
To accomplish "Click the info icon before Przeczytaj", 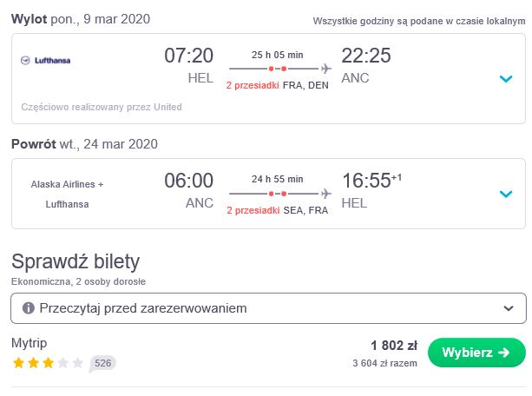I will [29, 308].
